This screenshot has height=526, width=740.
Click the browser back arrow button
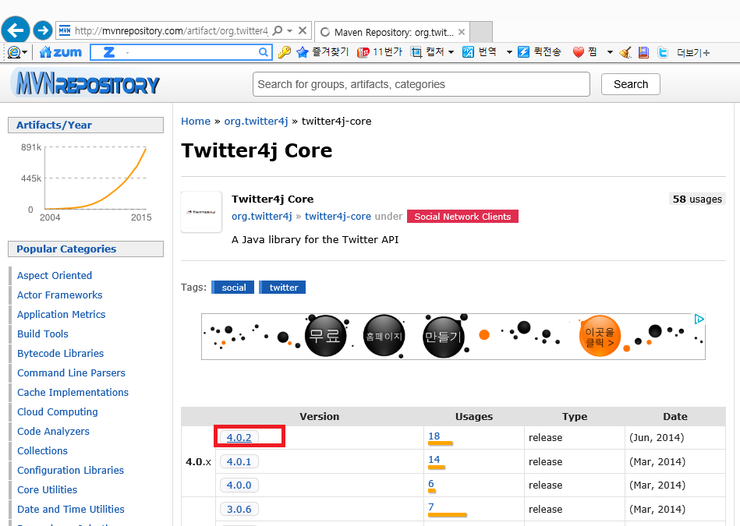15,30
